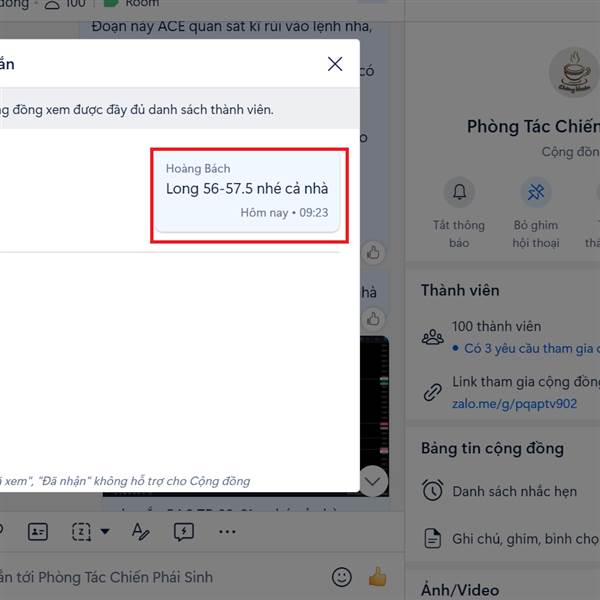Viewport: 600px width, 600px height.
Task: Send a thumbs-up like
Action: [x=378, y=577]
